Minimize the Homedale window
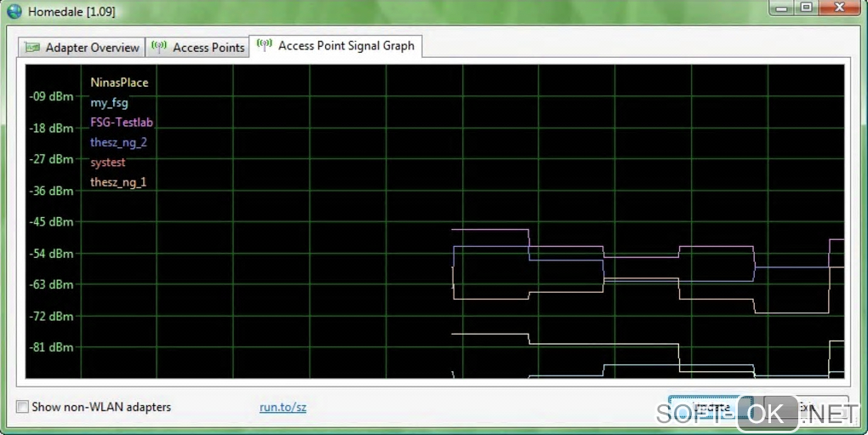Screen dimensions: 868x435 (782, 8)
